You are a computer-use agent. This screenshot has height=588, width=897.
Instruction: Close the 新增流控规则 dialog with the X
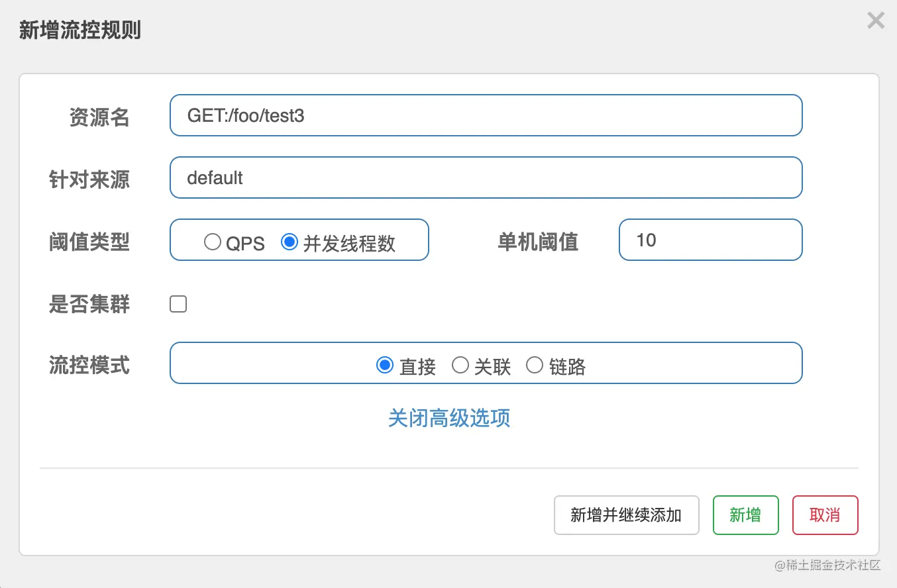tap(876, 21)
